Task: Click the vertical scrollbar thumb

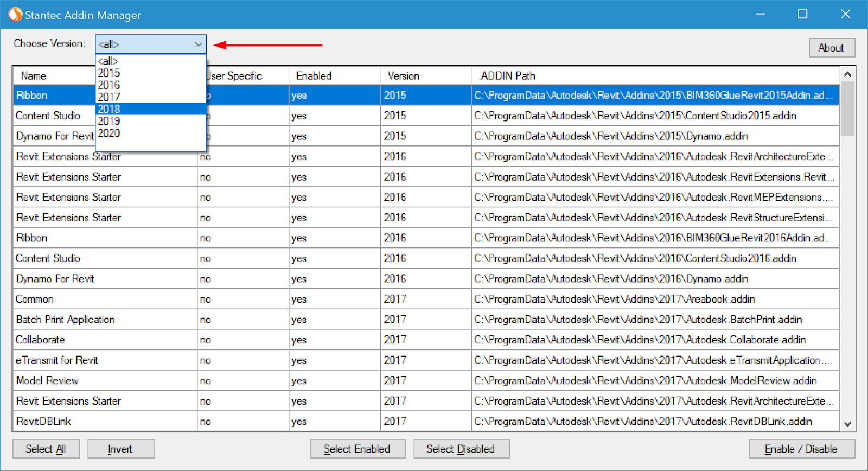Action: (847, 109)
